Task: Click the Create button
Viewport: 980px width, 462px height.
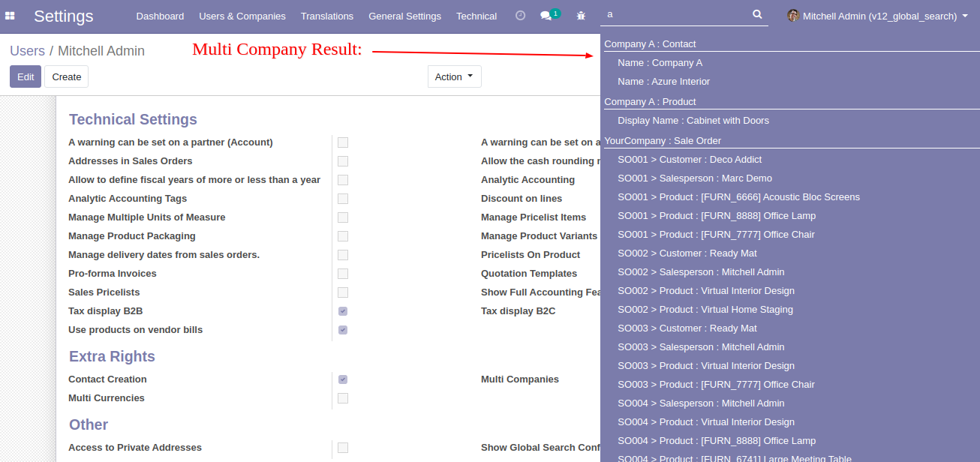Action: (x=67, y=76)
